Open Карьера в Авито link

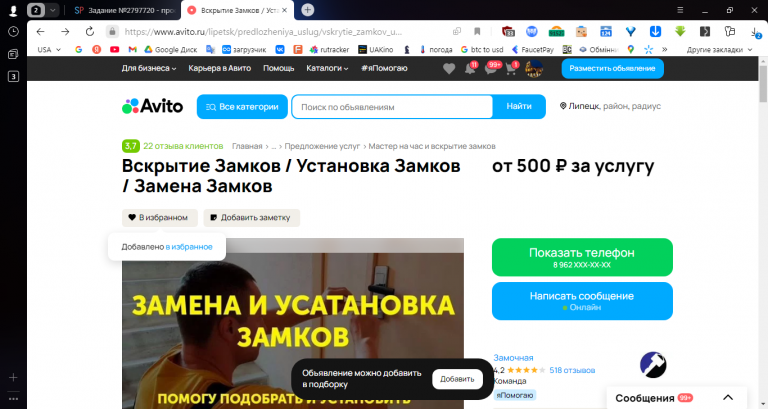[219, 68]
